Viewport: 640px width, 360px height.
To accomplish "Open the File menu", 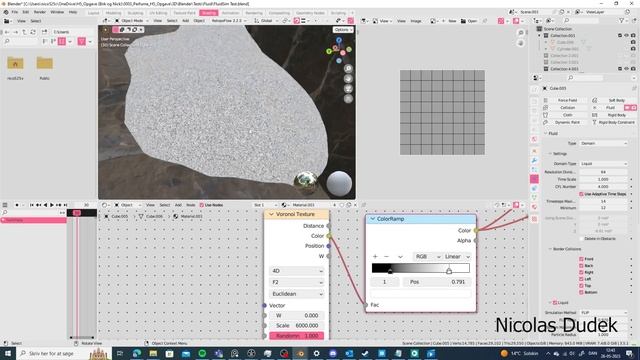I will coord(15,12).
